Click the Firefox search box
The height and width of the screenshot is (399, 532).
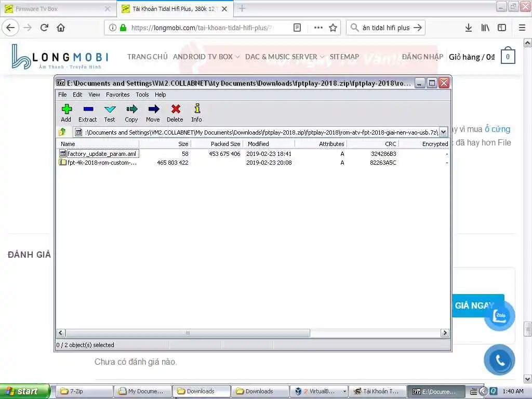click(386, 28)
